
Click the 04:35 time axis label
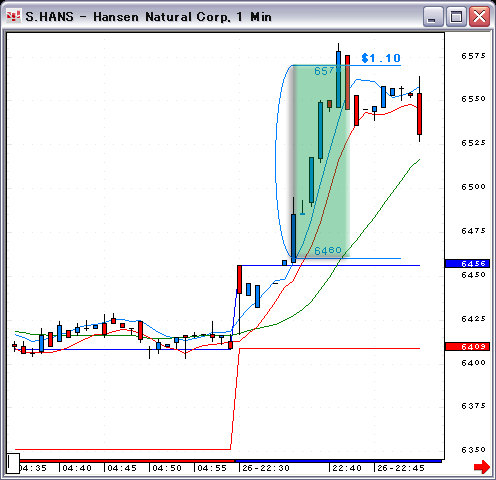(33, 468)
